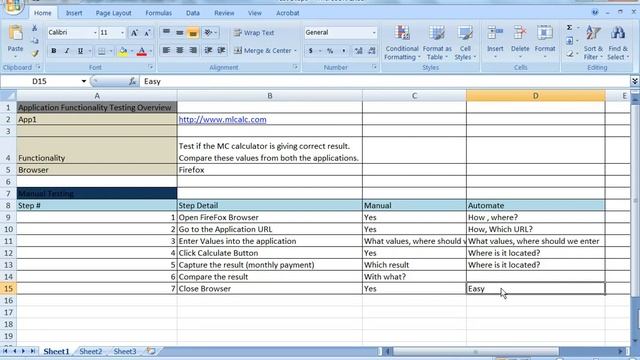Open the Name Box dropdown arrow
The width and height of the screenshot is (640, 360).
pyautogui.click(x=84, y=81)
